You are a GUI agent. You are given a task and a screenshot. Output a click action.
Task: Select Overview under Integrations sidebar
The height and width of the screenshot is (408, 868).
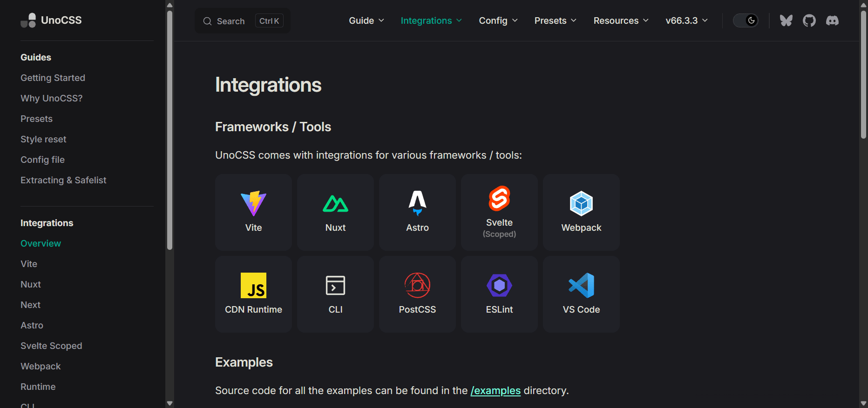coord(41,243)
